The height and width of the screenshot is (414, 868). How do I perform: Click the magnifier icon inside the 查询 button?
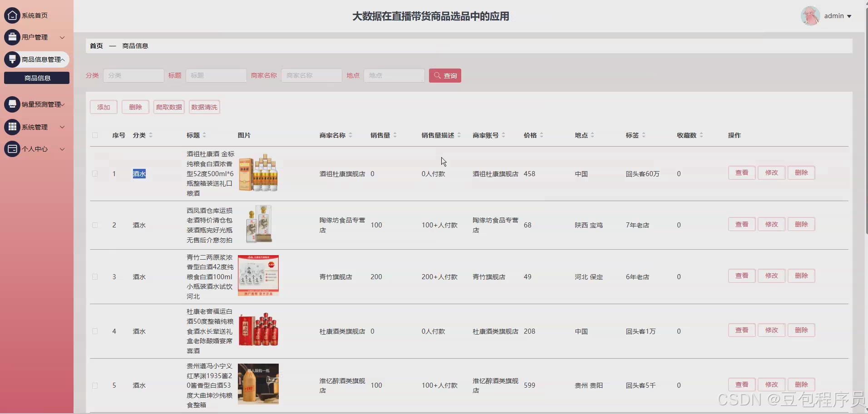tap(437, 75)
